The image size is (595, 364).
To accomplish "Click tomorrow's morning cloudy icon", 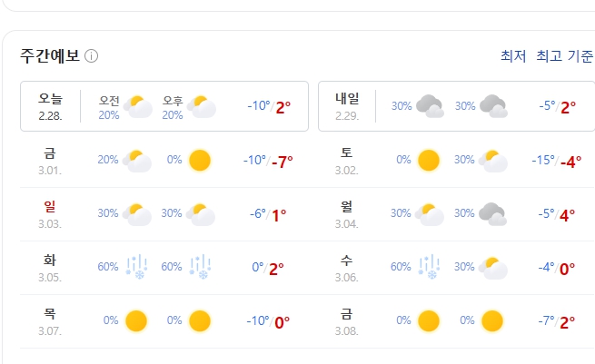I will click(430, 106).
